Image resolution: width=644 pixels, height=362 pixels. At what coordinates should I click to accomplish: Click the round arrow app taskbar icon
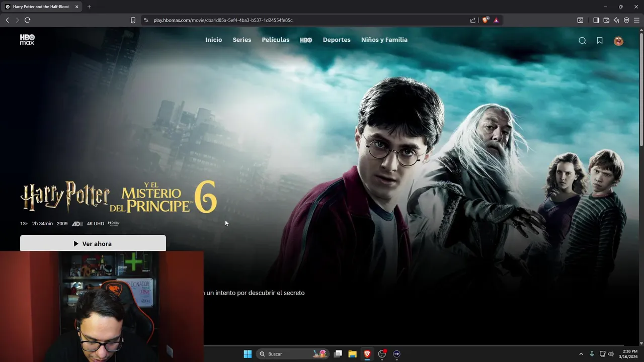[396, 354]
